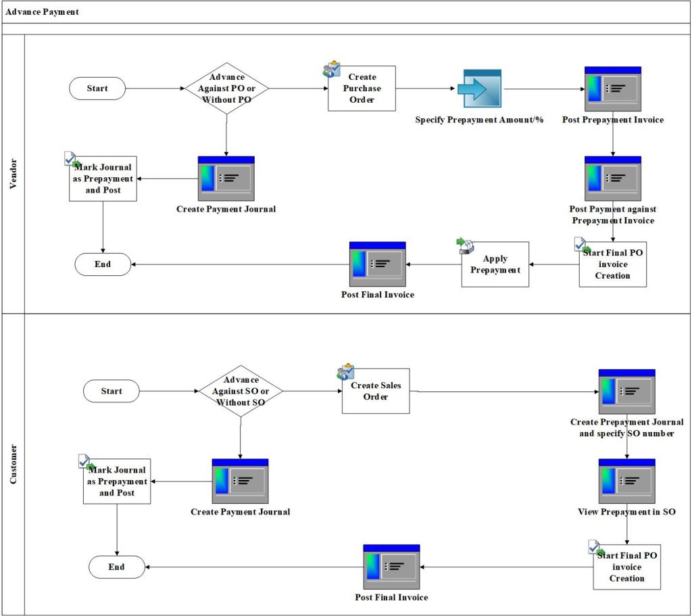
Task: Click Vendor lane Post Final Invoice icon
Action: tap(377, 264)
